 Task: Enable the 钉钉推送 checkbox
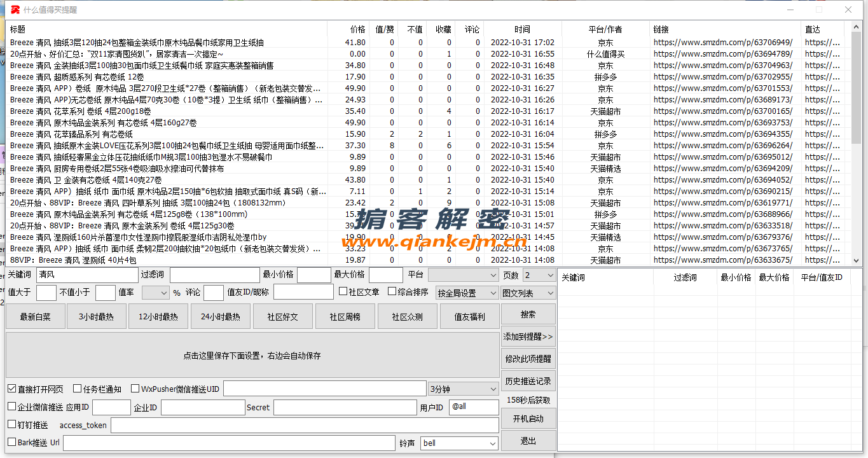[x=12, y=424]
